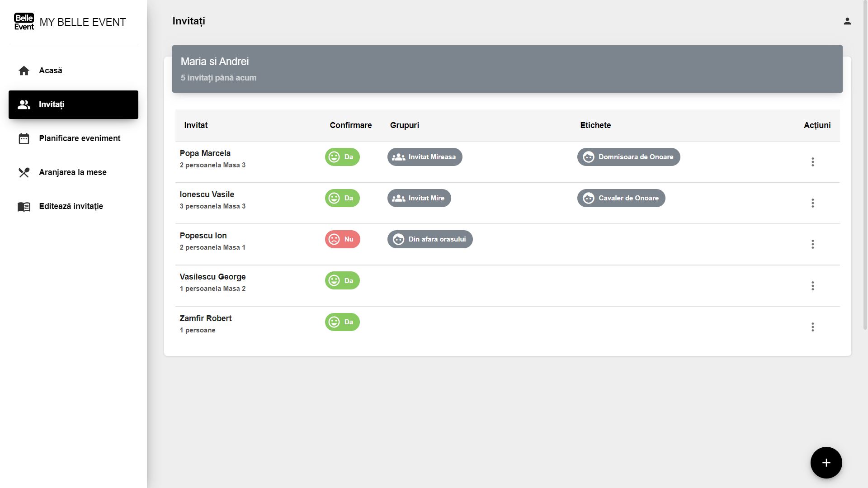Click the calendar icon for Planificare eveniment
The width and height of the screenshot is (868, 488).
24,138
